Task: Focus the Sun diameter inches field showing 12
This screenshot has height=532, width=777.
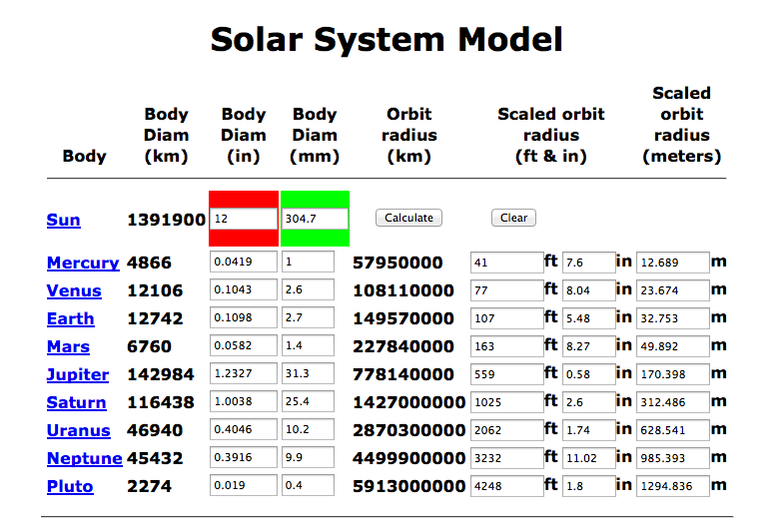Action: 244,219
